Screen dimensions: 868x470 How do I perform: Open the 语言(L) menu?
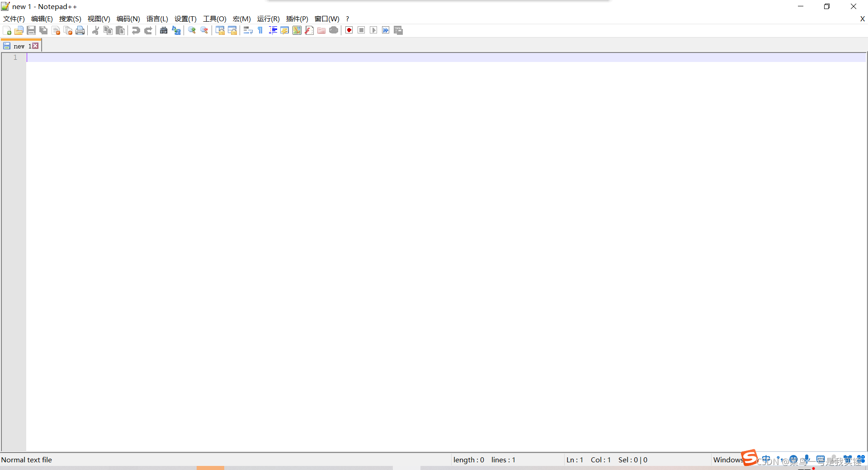pos(157,19)
